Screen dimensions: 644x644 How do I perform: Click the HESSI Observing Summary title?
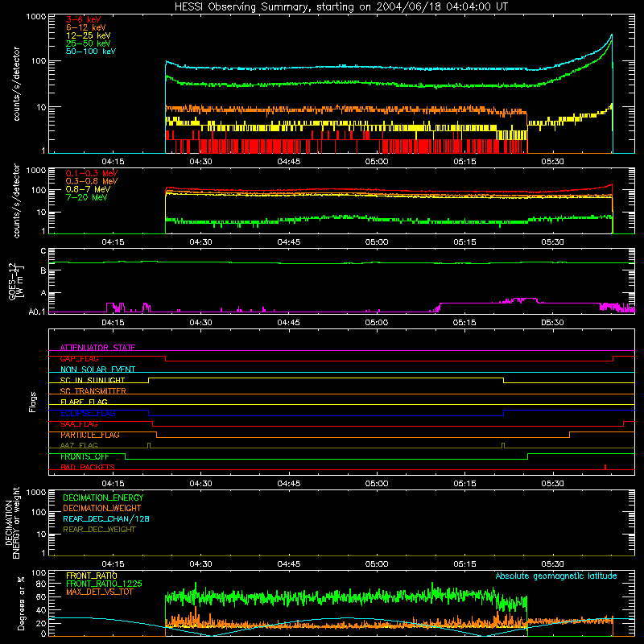click(341, 7)
